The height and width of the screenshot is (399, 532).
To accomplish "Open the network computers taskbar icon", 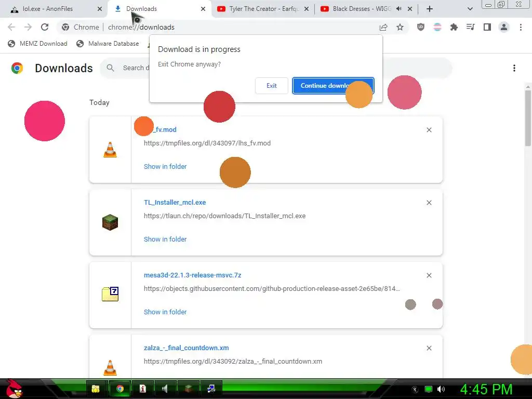I will [211, 389].
